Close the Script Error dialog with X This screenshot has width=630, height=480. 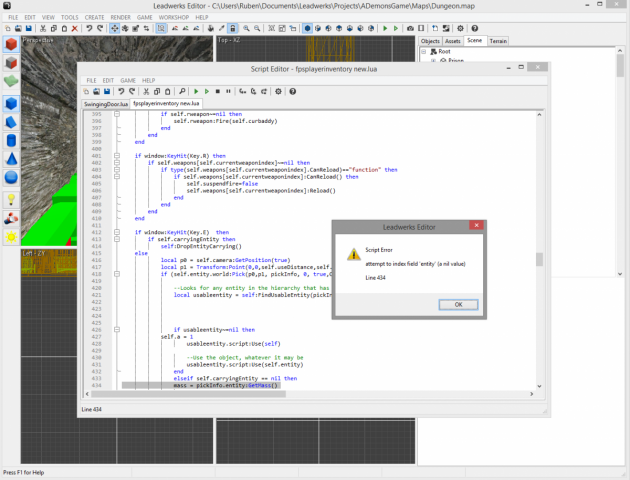click(475, 226)
